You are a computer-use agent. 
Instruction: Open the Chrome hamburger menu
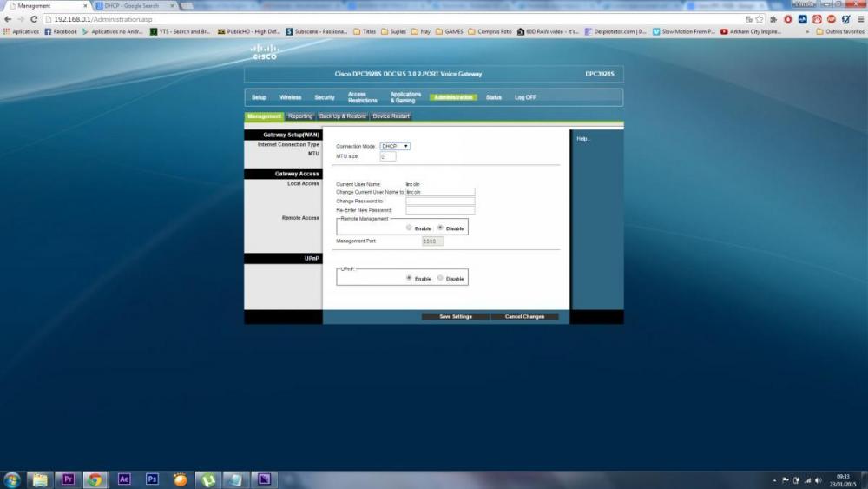(x=858, y=18)
